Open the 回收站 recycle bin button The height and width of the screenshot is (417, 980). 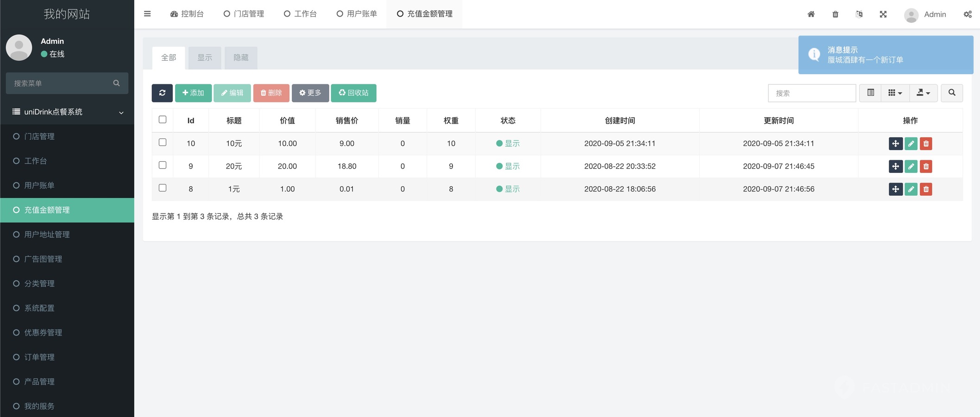(353, 93)
